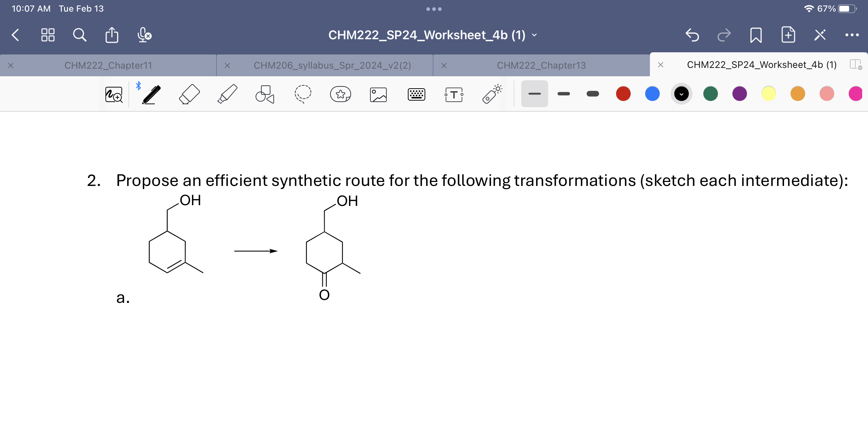Open split view from the tab bar icon
The width and height of the screenshot is (868, 426).
click(x=856, y=65)
